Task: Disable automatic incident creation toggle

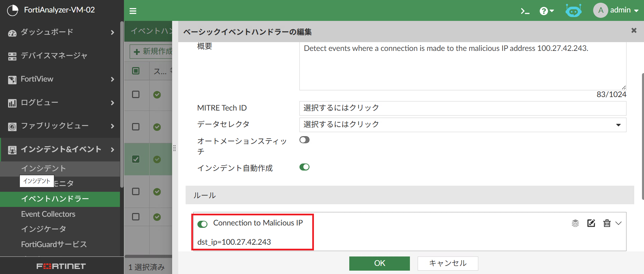Action: tap(304, 167)
